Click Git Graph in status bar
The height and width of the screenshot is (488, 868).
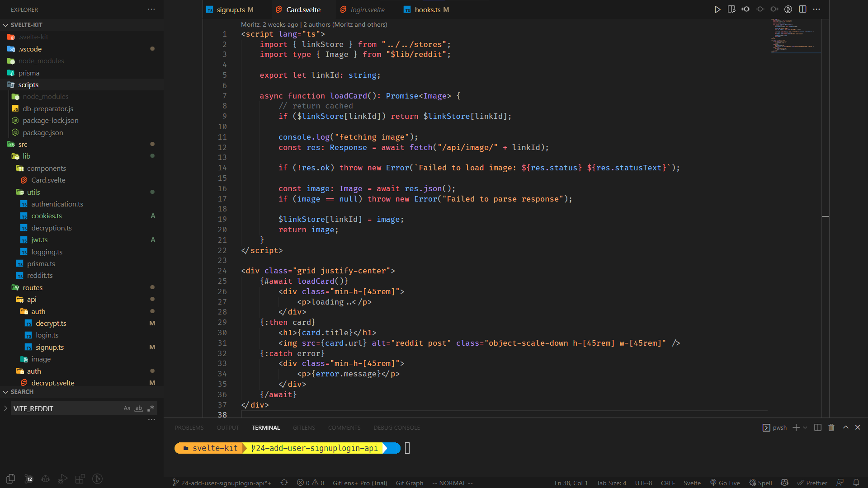(x=410, y=483)
